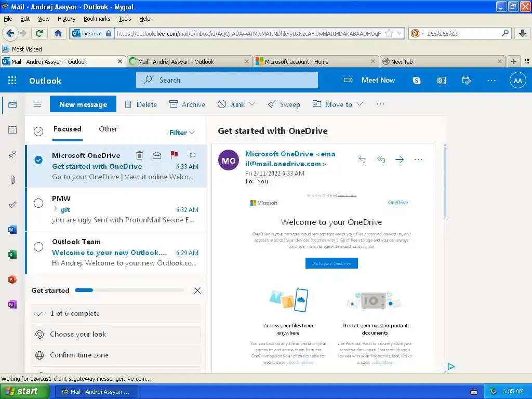
Task: Open the Files attachments paperclip icon
Action: (x=12, y=180)
